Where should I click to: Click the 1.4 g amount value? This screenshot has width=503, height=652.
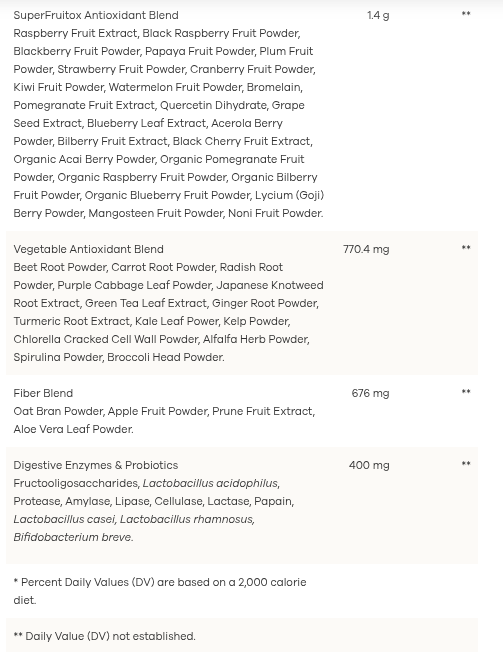point(378,15)
